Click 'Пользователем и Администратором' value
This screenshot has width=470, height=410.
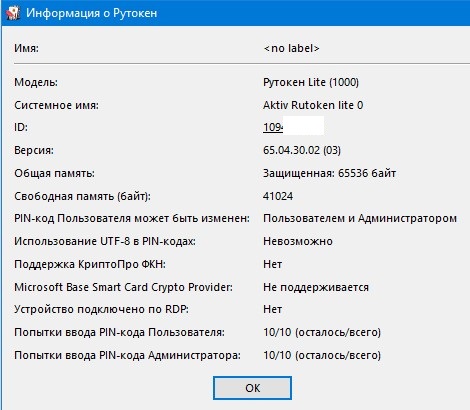coord(360,218)
